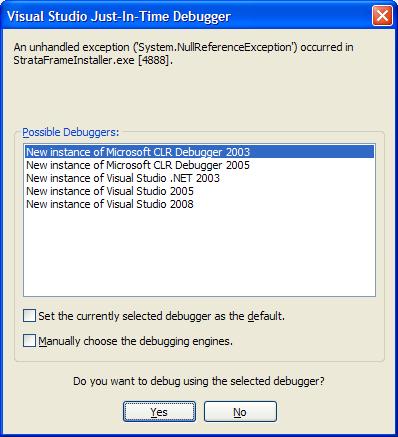The width and height of the screenshot is (398, 437).
Task: Click the Visual Studio Just-In-Time Debugger title bar
Action: pyautogui.click(x=187, y=16)
